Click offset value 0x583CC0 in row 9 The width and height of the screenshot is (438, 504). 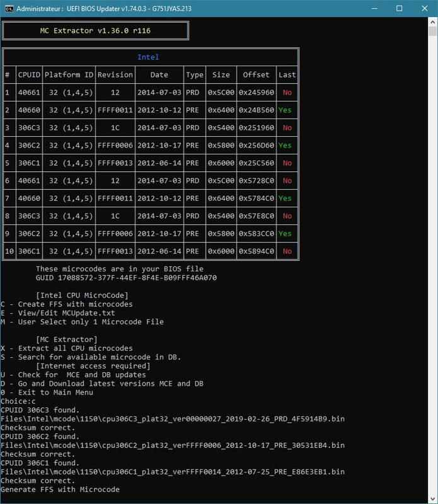(x=256, y=234)
